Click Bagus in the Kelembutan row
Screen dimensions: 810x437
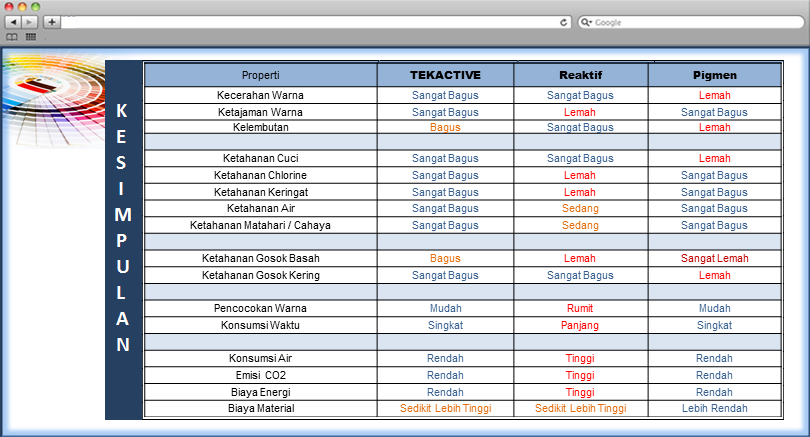click(x=445, y=127)
